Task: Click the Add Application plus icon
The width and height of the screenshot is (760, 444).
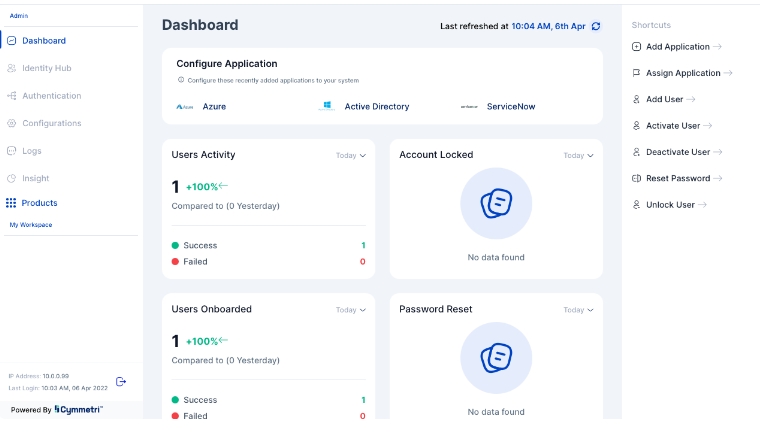Action: 637,47
